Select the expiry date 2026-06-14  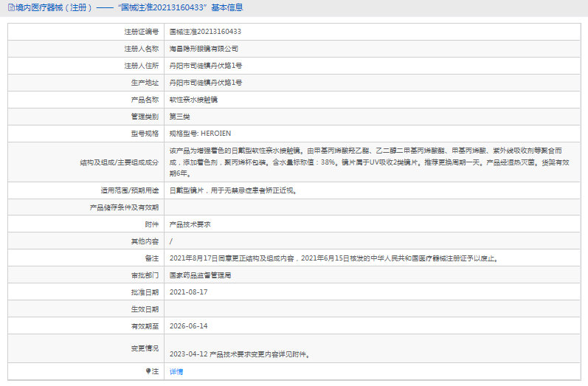188,325
